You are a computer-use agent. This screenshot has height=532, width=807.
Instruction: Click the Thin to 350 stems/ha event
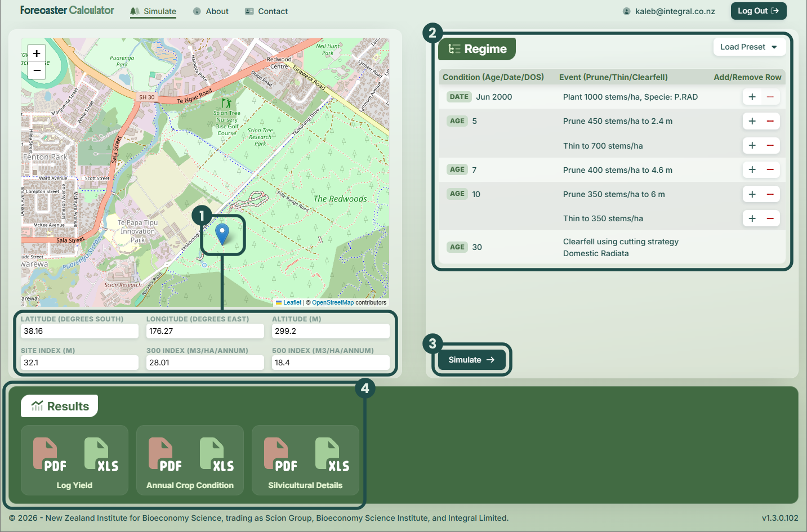click(x=603, y=218)
